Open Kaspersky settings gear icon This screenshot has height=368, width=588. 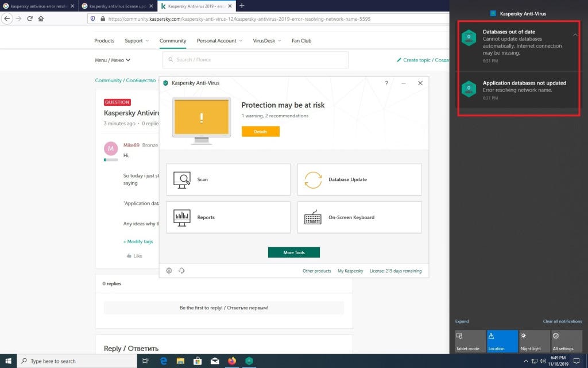click(169, 270)
